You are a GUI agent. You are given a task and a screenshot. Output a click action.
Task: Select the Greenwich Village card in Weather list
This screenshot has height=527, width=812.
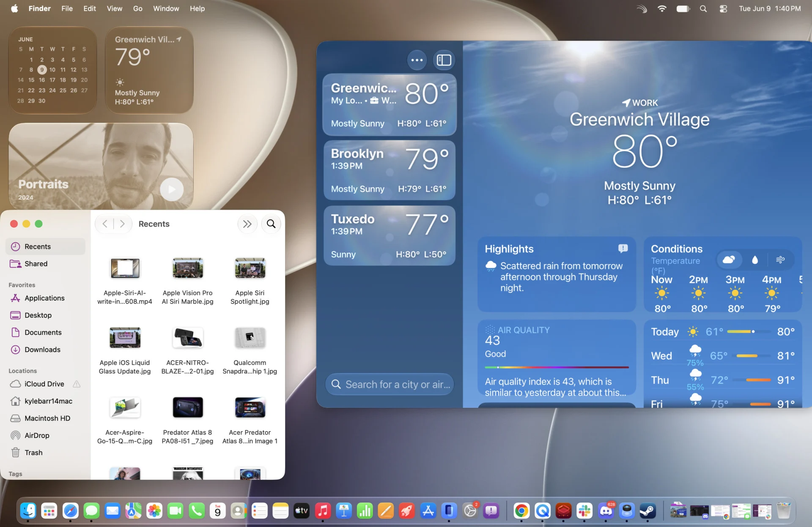pyautogui.click(x=389, y=105)
